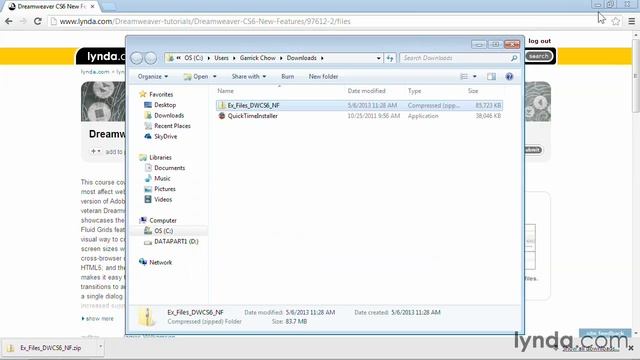Viewport: 640px width, 360px height.
Task: Click lynda.com breadcrumb link on page
Action: pos(95,72)
